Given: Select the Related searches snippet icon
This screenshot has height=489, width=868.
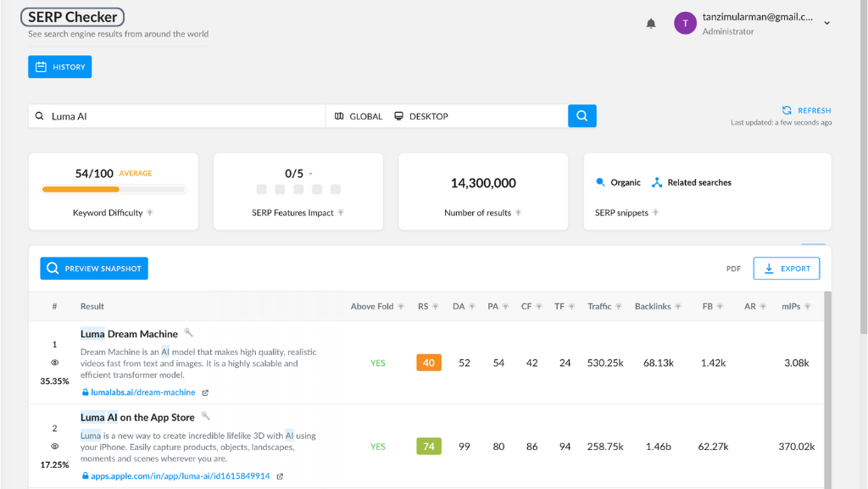Looking at the screenshot, I should coord(657,182).
